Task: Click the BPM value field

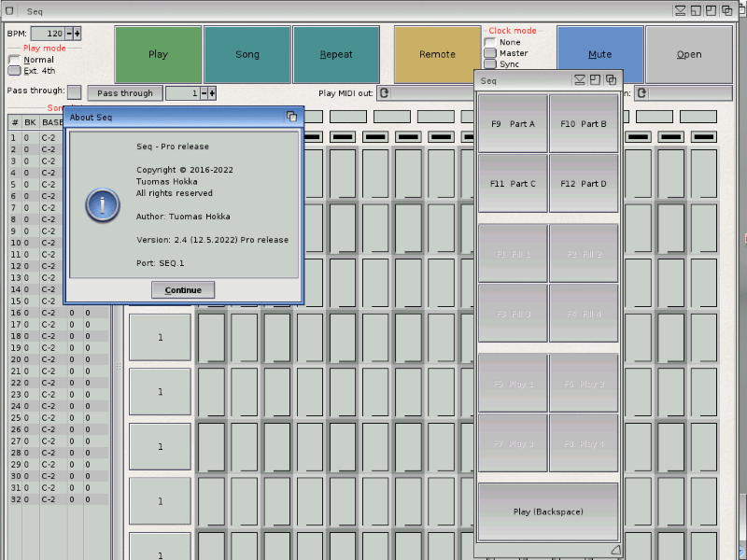Action: click(48, 34)
